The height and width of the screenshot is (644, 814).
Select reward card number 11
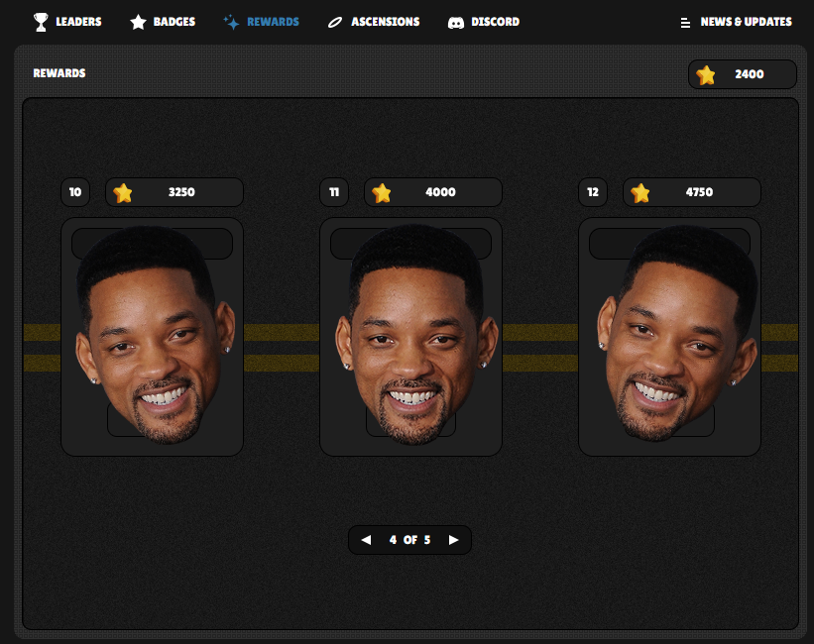pos(410,337)
